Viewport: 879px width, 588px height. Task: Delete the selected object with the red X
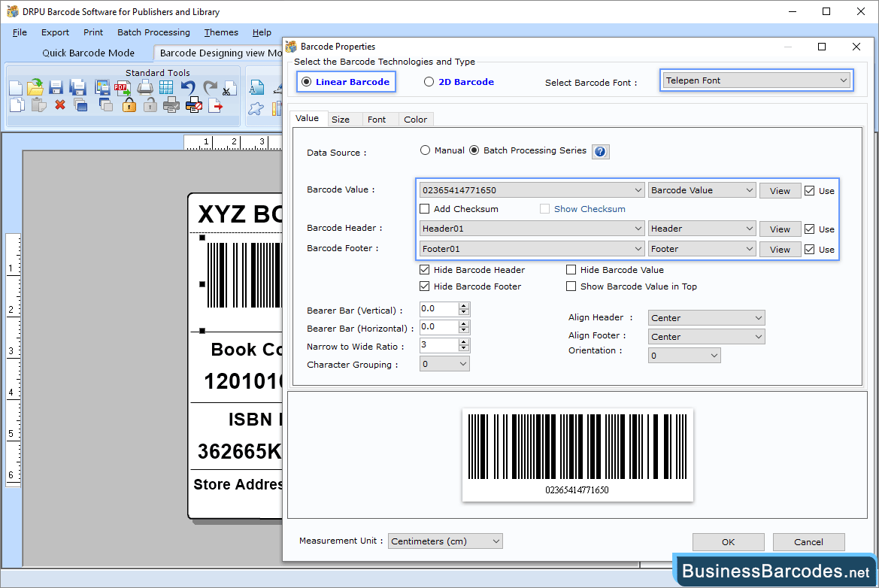(x=60, y=105)
